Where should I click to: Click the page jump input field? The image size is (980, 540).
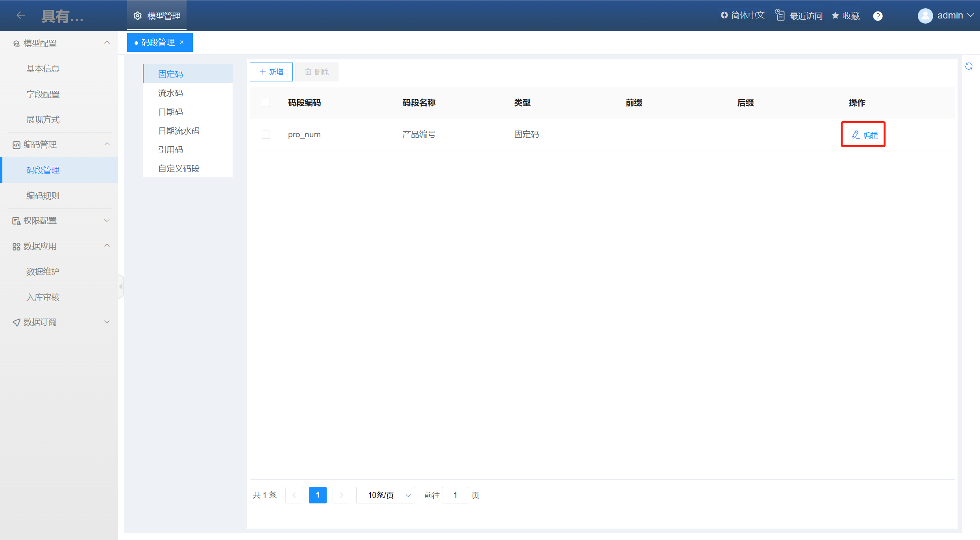tap(455, 495)
